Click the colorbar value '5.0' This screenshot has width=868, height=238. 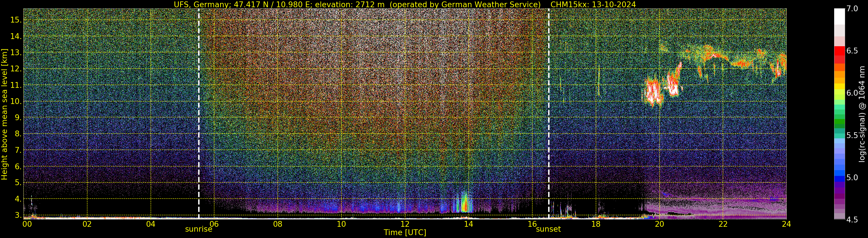click(852, 177)
